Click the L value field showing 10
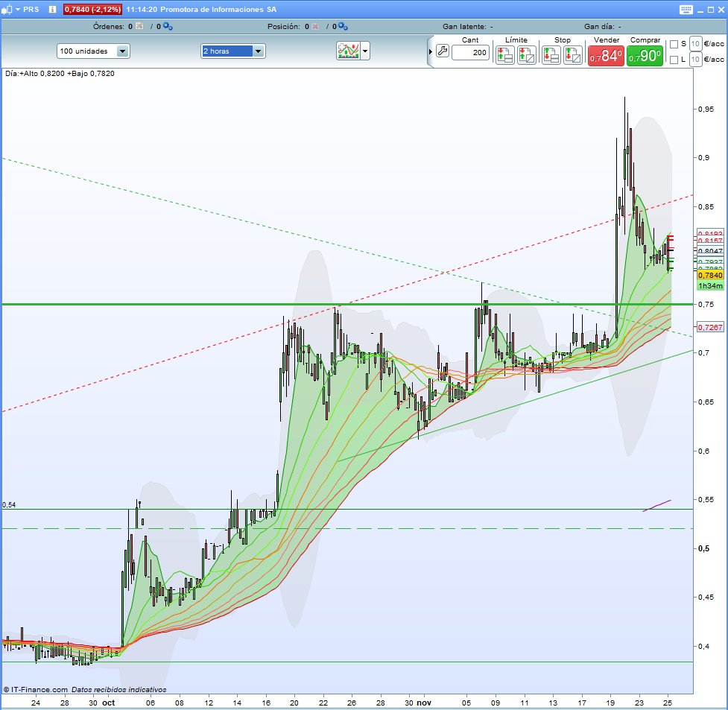The image size is (728, 710). pyautogui.click(x=695, y=60)
